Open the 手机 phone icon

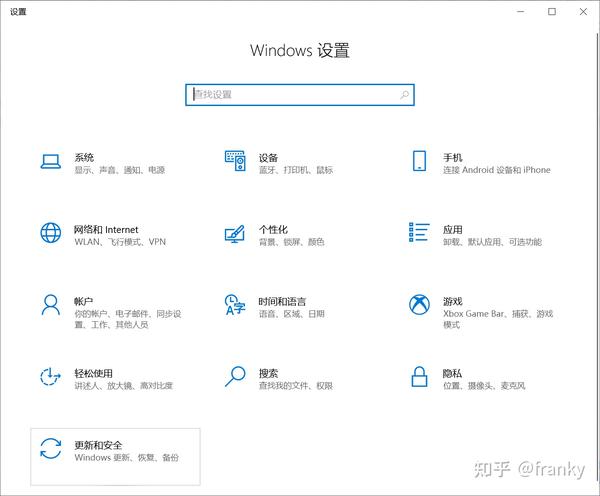pos(419,161)
